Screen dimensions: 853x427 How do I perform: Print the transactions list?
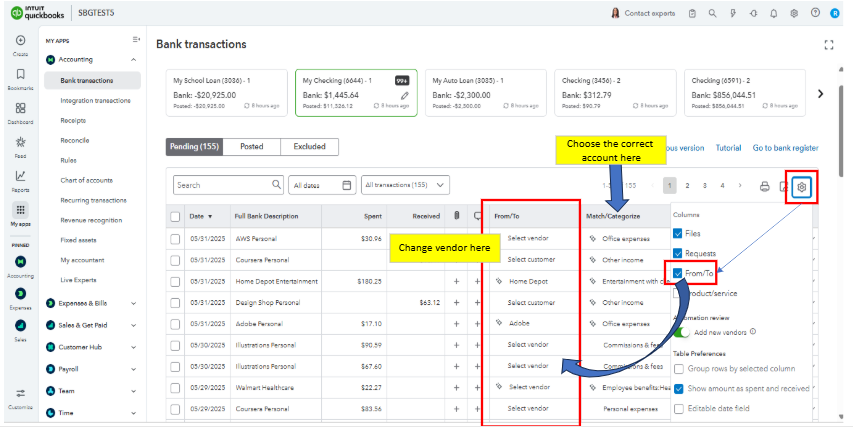point(765,187)
